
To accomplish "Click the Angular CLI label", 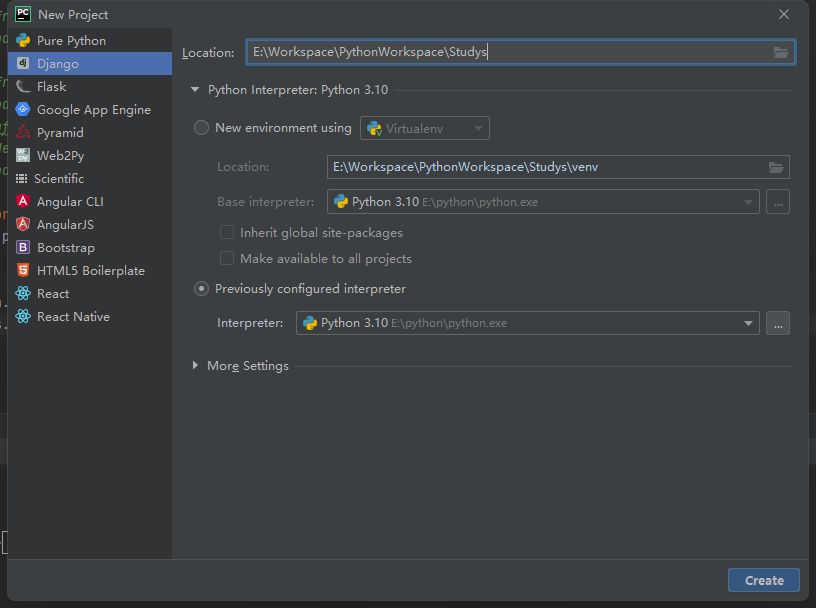I will tap(70, 201).
